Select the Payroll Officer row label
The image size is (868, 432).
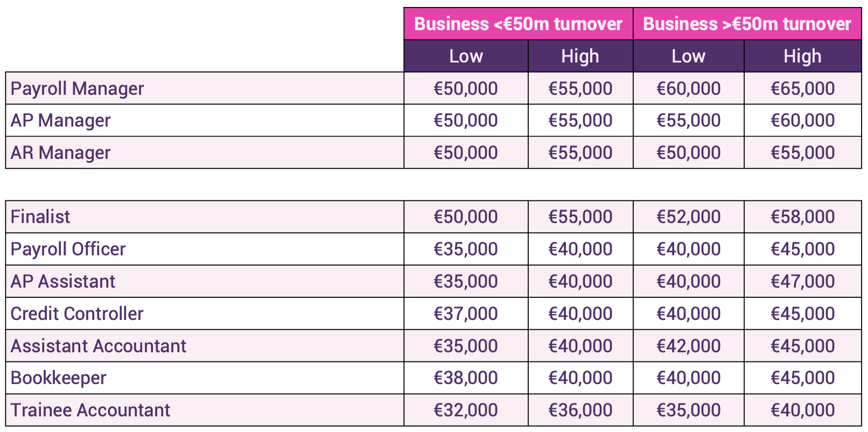click(x=68, y=249)
